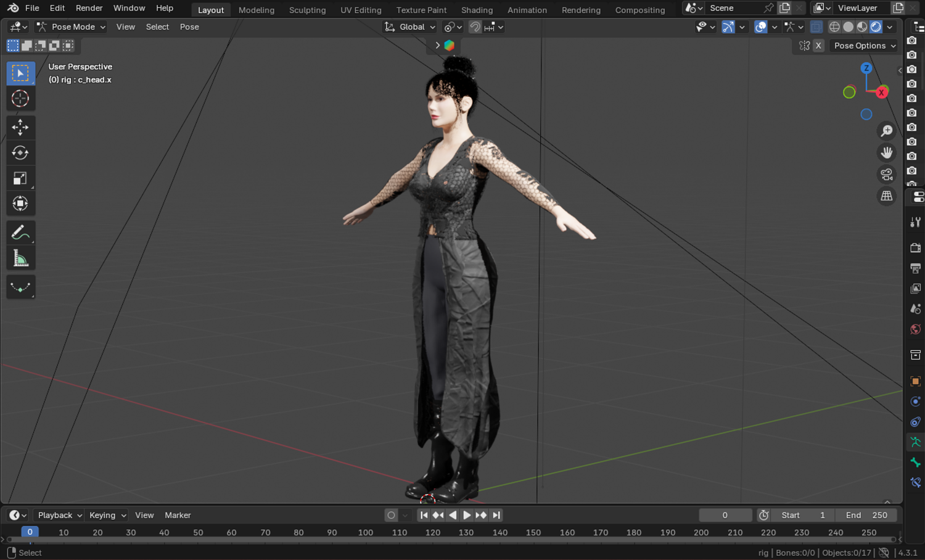The image size is (925, 560).
Task: Toggle X-ray mode in viewport header
Action: [x=816, y=27]
